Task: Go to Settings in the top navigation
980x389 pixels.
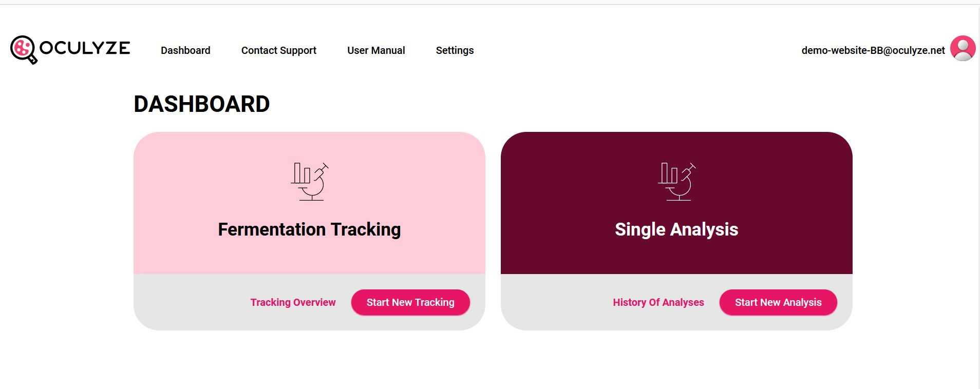Action: coord(455,50)
